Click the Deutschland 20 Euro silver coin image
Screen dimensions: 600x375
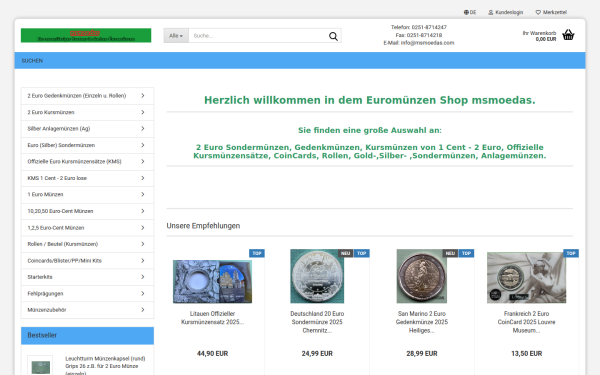(x=317, y=276)
